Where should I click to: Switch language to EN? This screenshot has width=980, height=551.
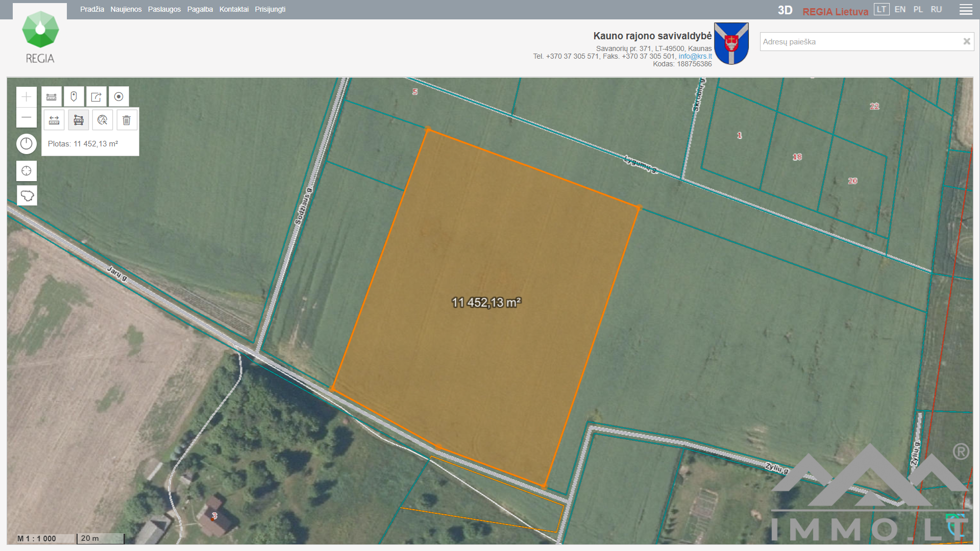click(x=900, y=9)
